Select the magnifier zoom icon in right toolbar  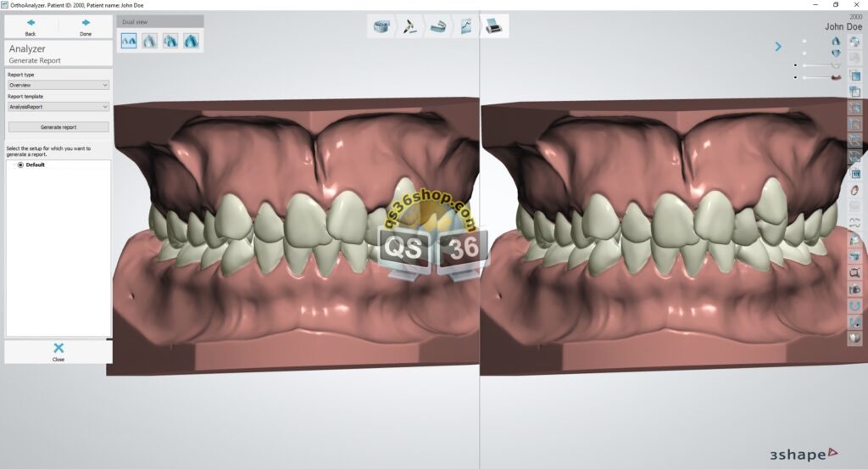click(x=855, y=273)
